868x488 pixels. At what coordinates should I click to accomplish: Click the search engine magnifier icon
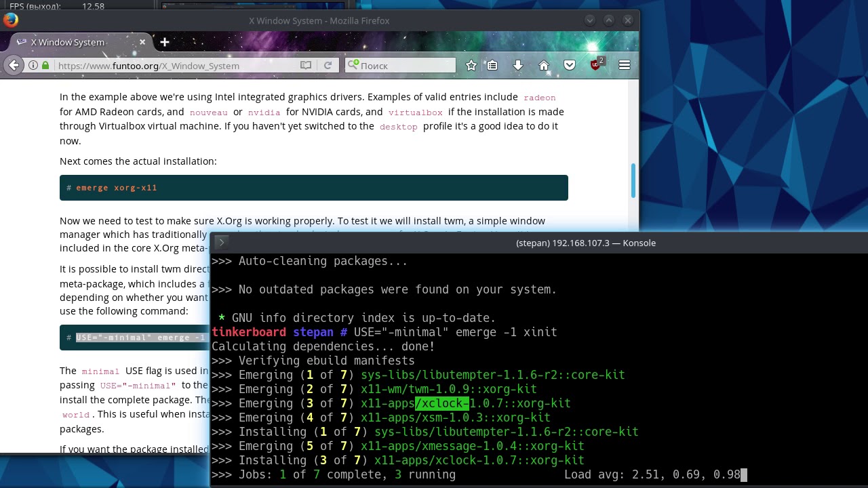[x=352, y=65]
